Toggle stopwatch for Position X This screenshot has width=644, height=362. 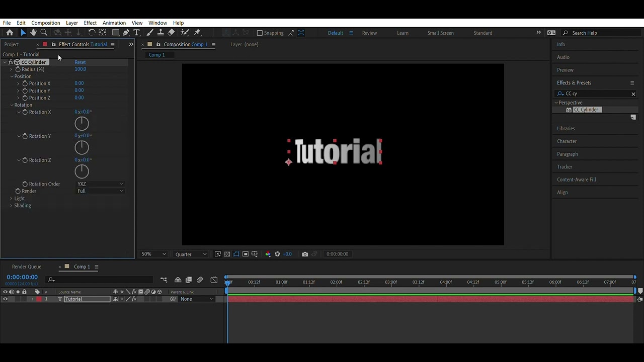pyautogui.click(x=25, y=83)
